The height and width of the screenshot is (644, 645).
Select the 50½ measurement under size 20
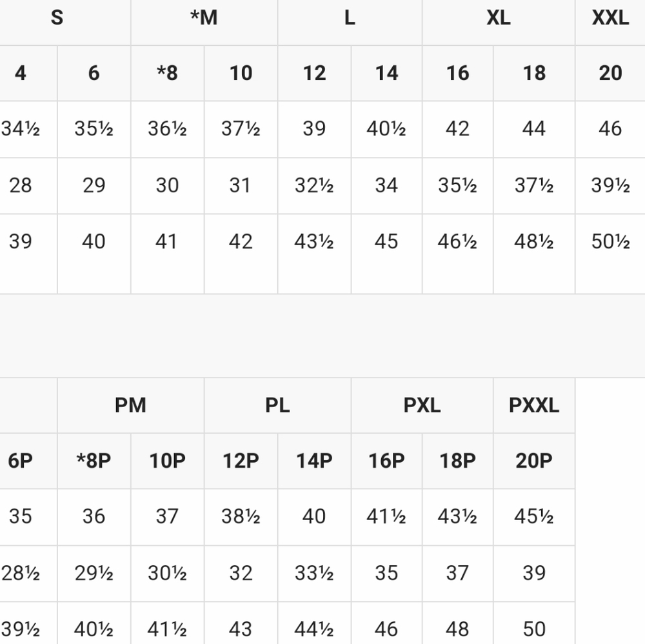coord(610,241)
